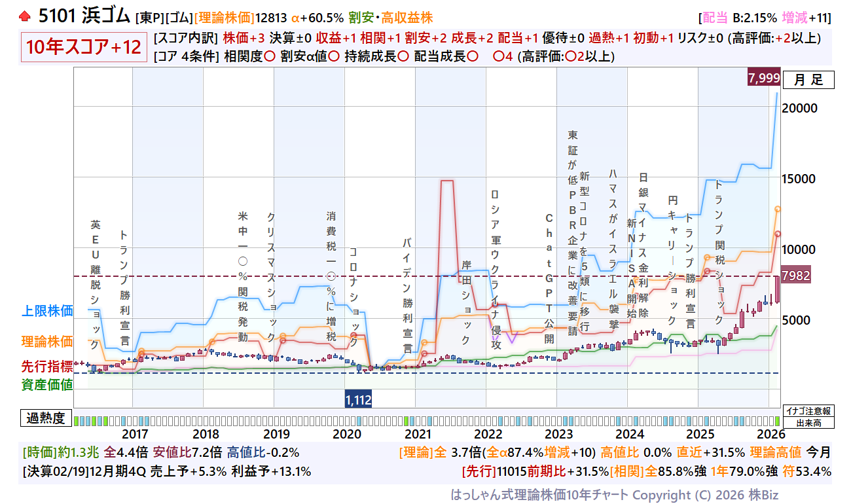851x504 pixels.
Task: Expand the 10年スコア+12 score box
Action: click(x=84, y=47)
